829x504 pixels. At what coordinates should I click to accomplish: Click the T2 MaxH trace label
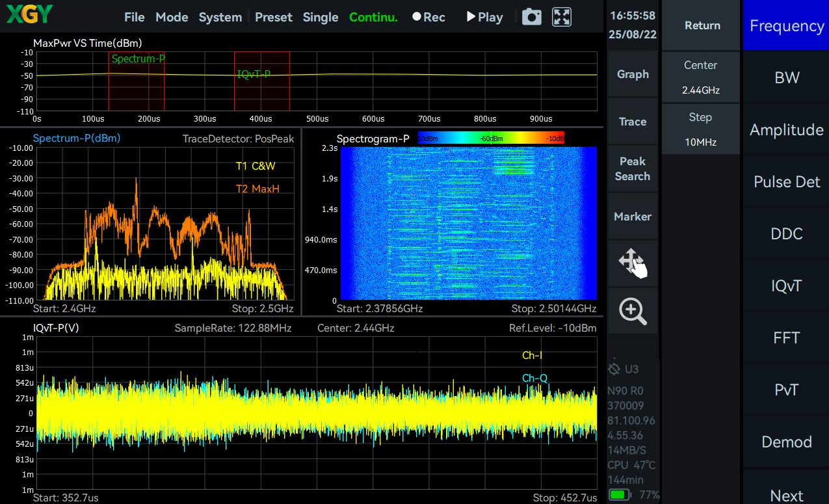click(x=257, y=189)
